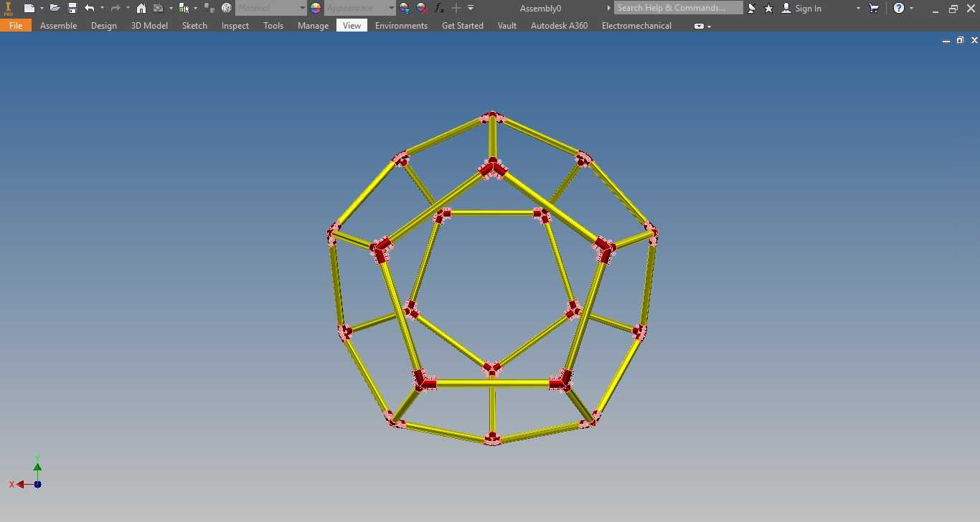The width and height of the screenshot is (980, 522).
Task: Switch to the Tools tab
Action: pos(273,25)
